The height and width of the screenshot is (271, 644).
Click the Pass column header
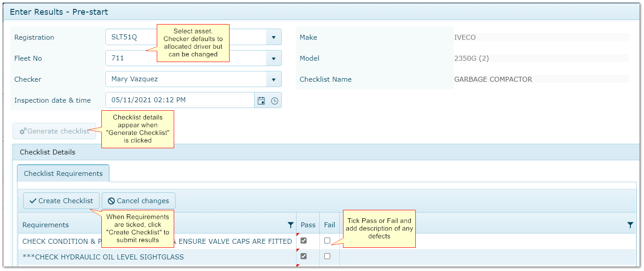pyautogui.click(x=308, y=225)
